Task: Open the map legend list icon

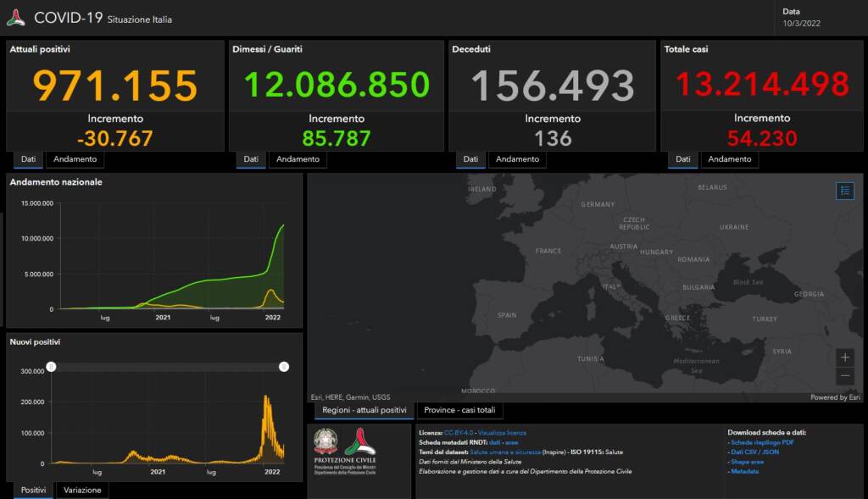Action: [844, 191]
